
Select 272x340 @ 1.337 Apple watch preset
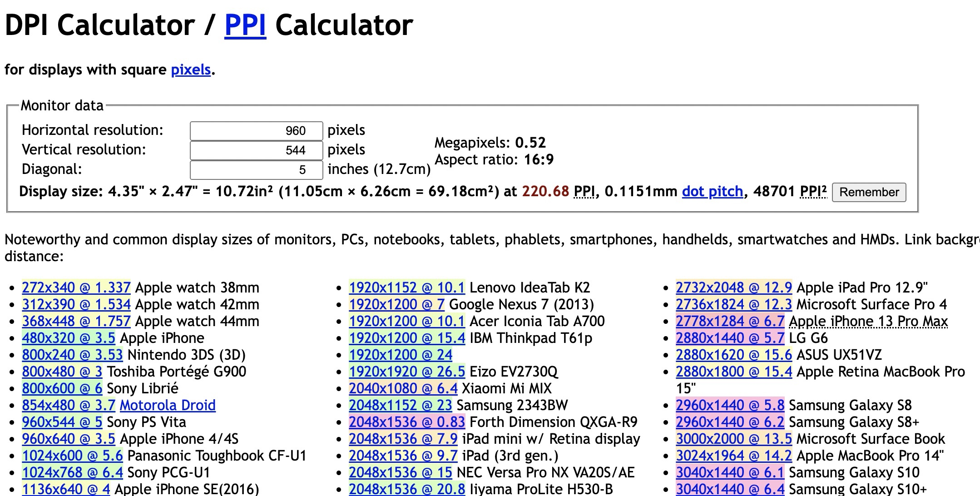(x=76, y=288)
